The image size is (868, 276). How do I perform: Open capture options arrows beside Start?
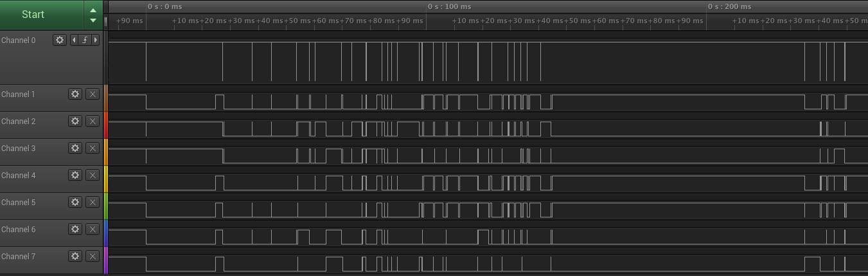pyautogui.click(x=93, y=14)
